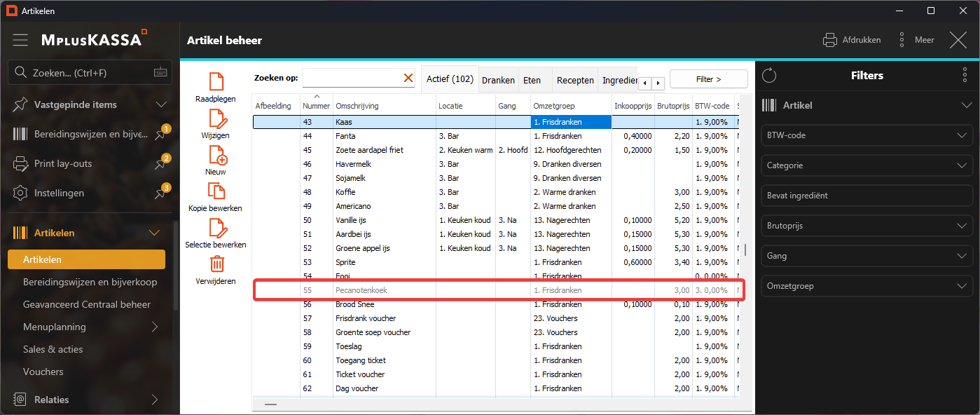Collapse the Artikelen sidebar section
This screenshot has width=980, height=415.
(x=156, y=233)
